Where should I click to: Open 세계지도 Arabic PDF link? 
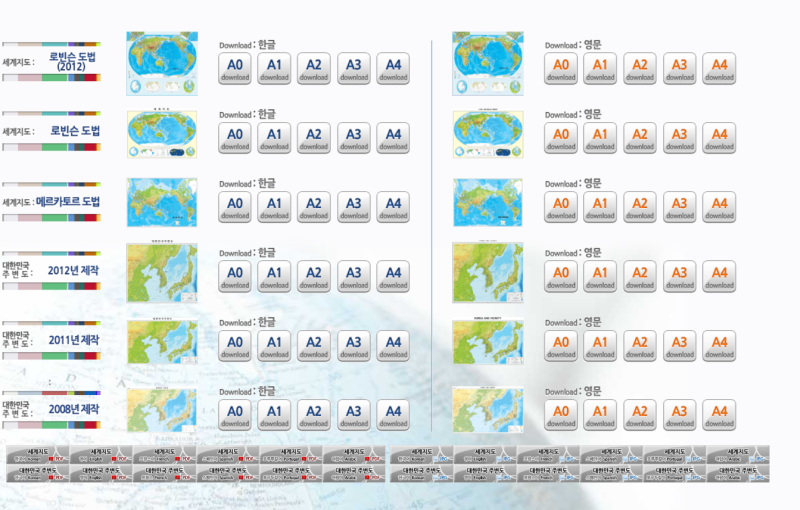[354, 455]
